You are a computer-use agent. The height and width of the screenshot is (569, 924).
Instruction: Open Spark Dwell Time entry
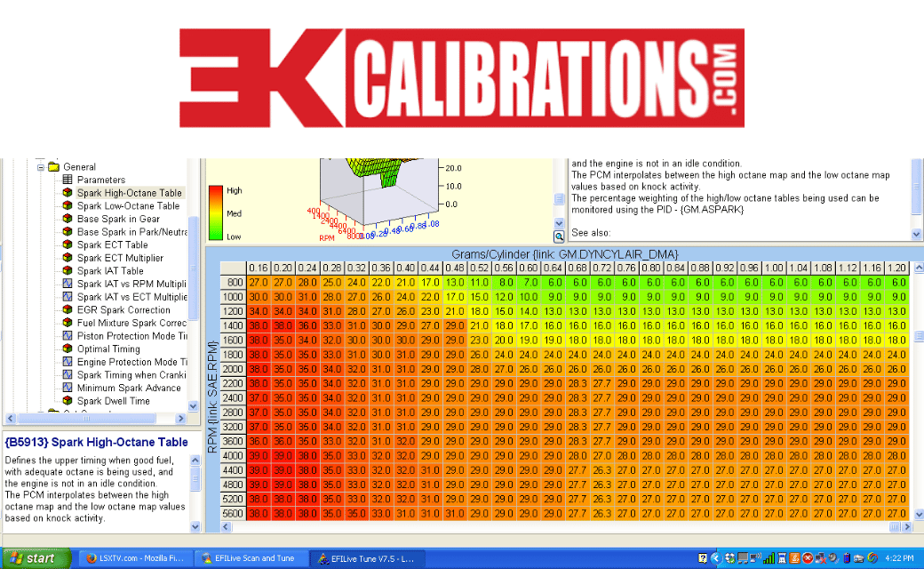113,401
